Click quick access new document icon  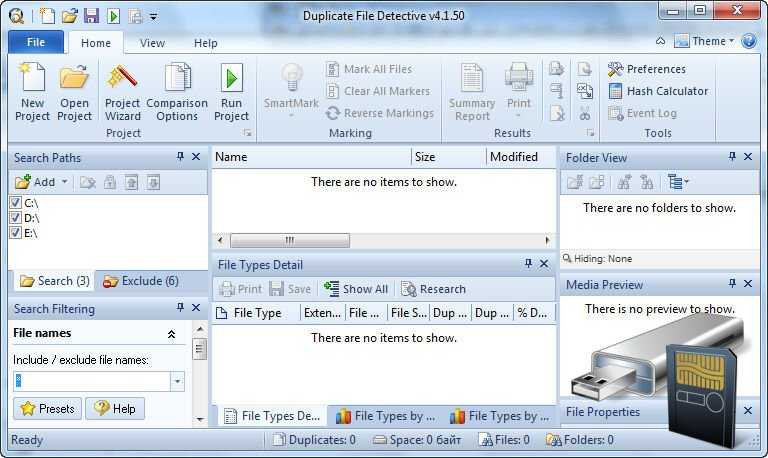click(x=47, y=16)
